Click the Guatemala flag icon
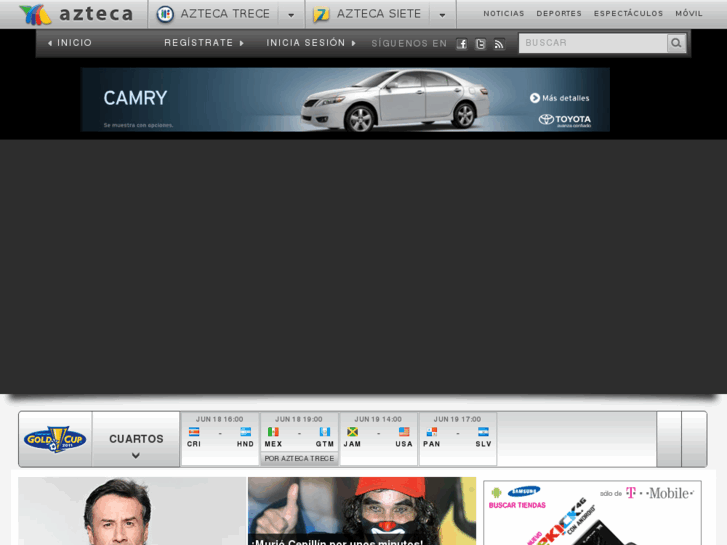Image resolution: width=727 pixels, height=545 pixels. (x=325, y=432)
